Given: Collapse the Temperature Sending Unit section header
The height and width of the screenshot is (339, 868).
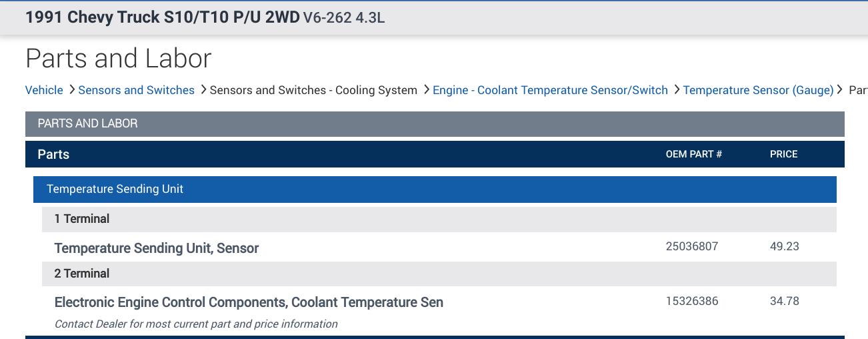Looking at the screenshot, I should click(x=435, y=190).
